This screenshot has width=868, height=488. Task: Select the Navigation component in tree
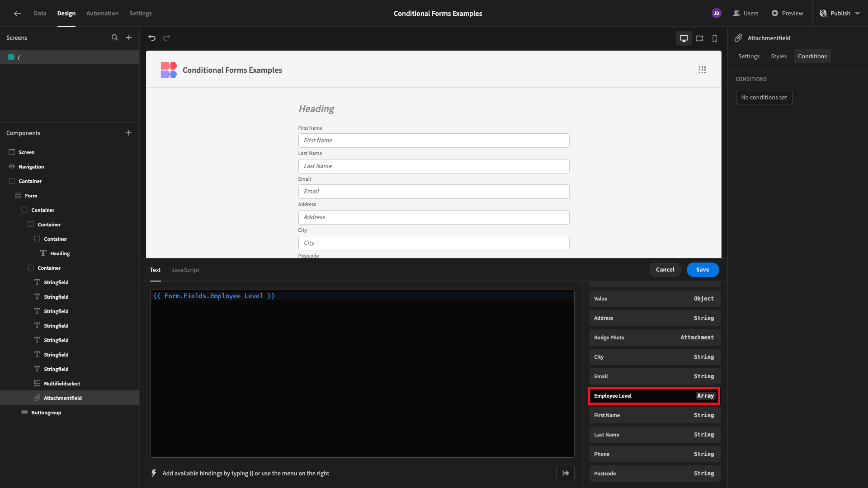pos(31,167)
